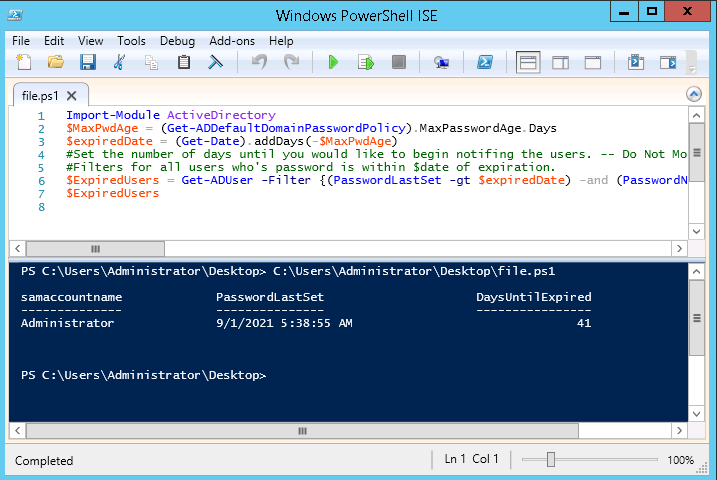
Task: Show script pane on top layout
Action: point(528,62)
